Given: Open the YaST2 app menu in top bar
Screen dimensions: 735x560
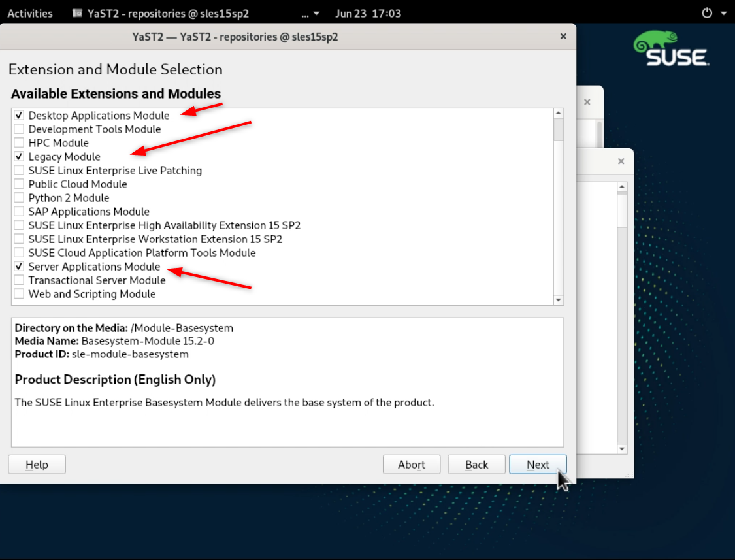Looking at the screenshot, I should click(161, 13).
